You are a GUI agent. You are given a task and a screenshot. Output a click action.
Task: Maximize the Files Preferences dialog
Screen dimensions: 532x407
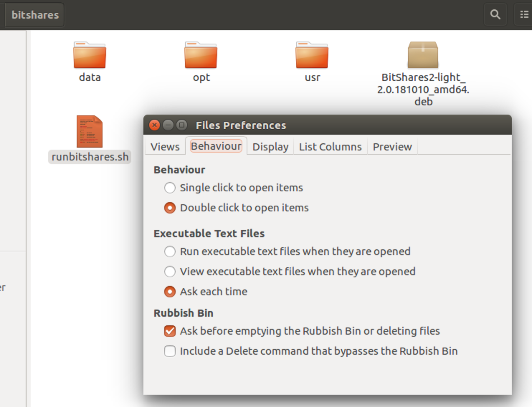182,125
